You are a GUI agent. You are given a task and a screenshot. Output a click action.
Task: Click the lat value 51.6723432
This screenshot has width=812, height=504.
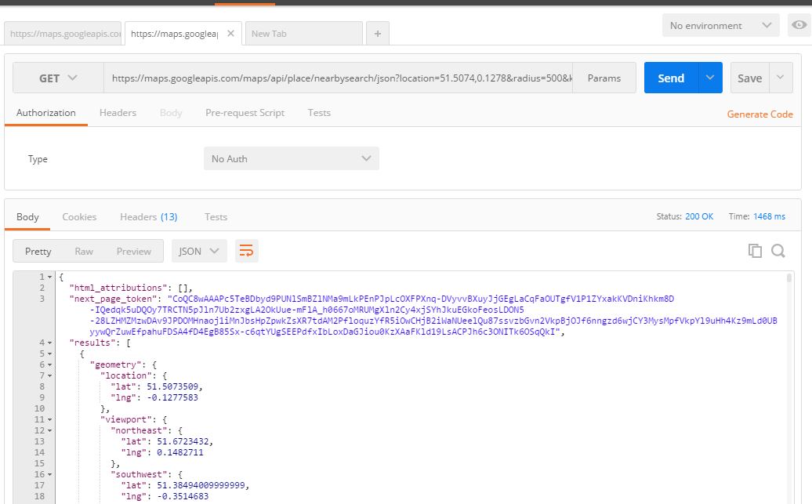tap(183, 441)
